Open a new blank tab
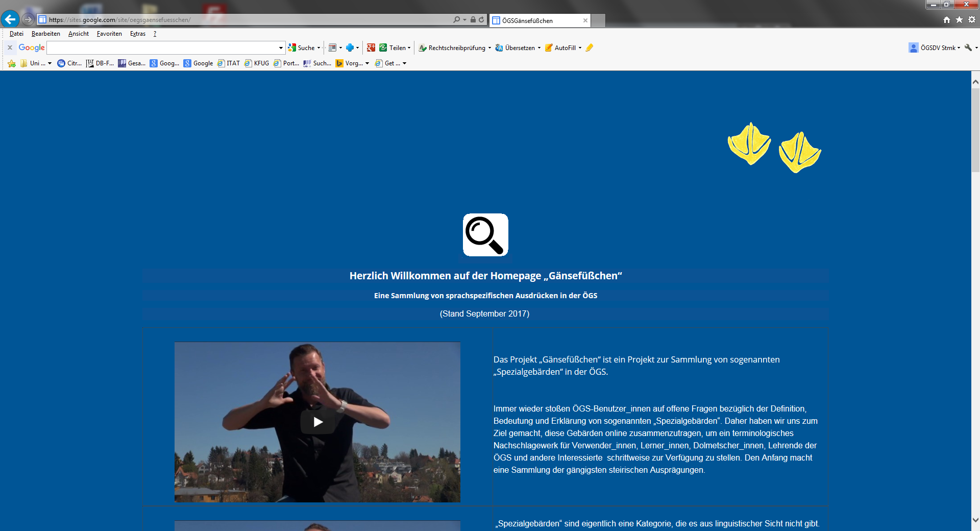 pos(598,20)
